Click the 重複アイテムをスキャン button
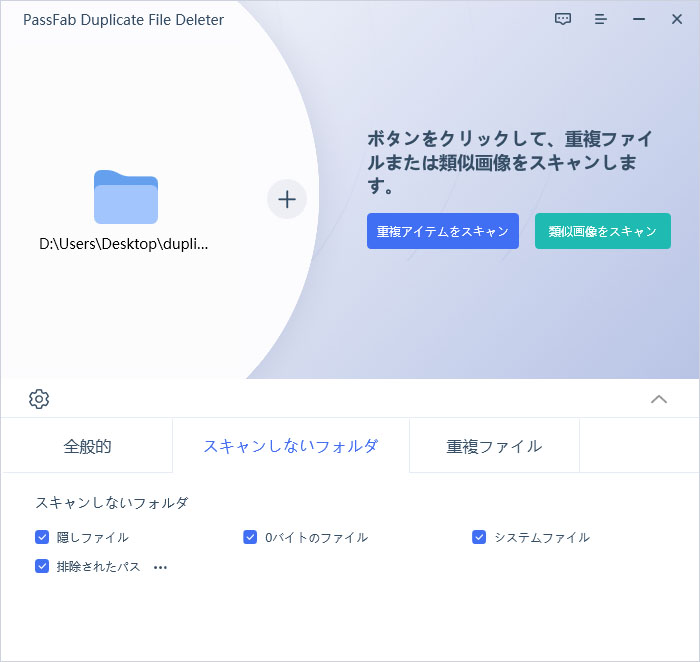700x662 pixels. 443,231
